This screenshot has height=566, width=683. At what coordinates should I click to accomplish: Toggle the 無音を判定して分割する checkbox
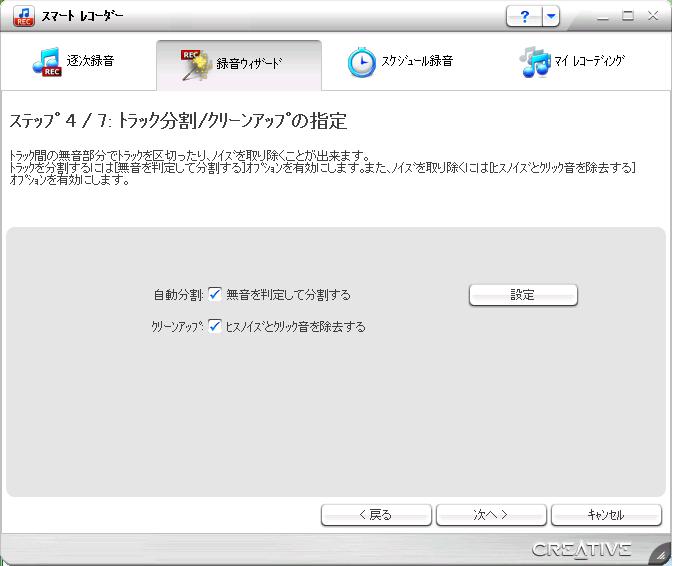click(215, 295)
